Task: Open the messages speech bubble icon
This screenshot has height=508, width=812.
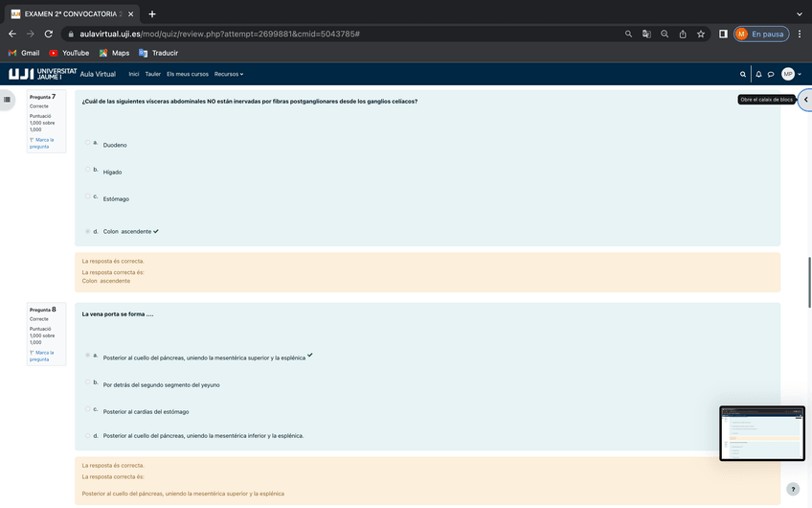Action: (x=771, y=74)
